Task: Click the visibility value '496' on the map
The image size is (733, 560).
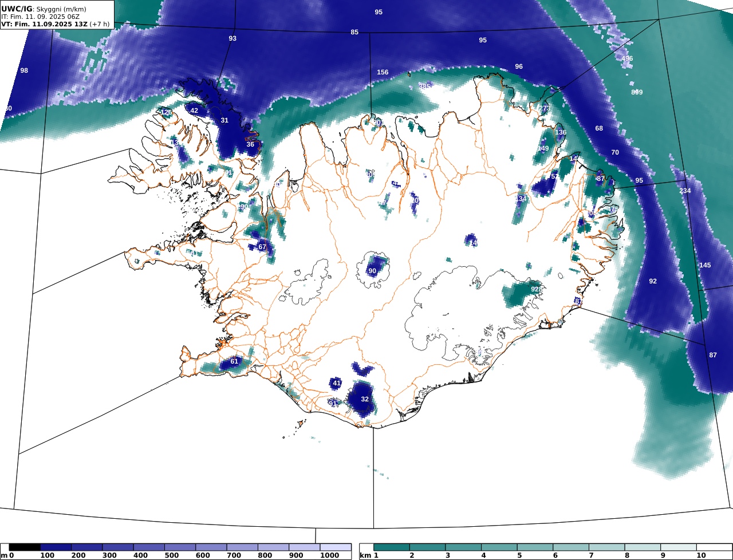Action: pos(628,58)
